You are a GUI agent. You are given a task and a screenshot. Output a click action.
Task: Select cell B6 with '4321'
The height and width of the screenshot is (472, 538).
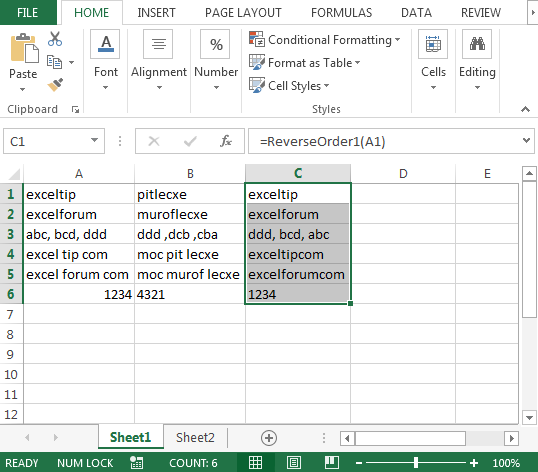(190, 294)
